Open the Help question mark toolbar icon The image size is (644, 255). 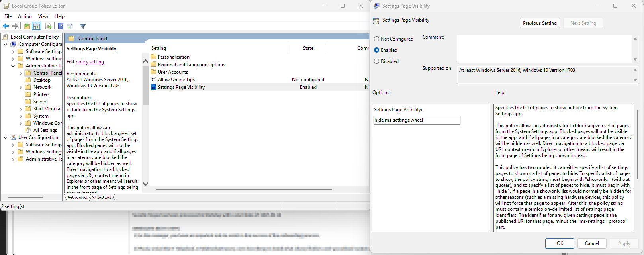coord(61,26)
